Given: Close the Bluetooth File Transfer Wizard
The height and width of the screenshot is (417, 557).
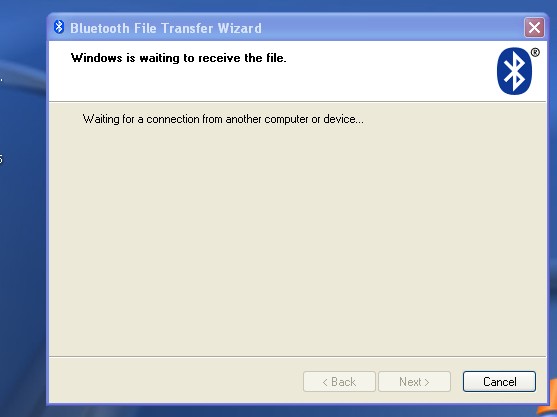Looking at the screenshot, I should 534,27.
